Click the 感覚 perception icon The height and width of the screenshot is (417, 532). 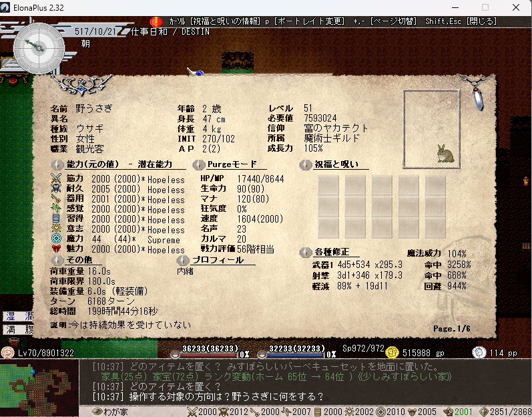click(56, 208)
